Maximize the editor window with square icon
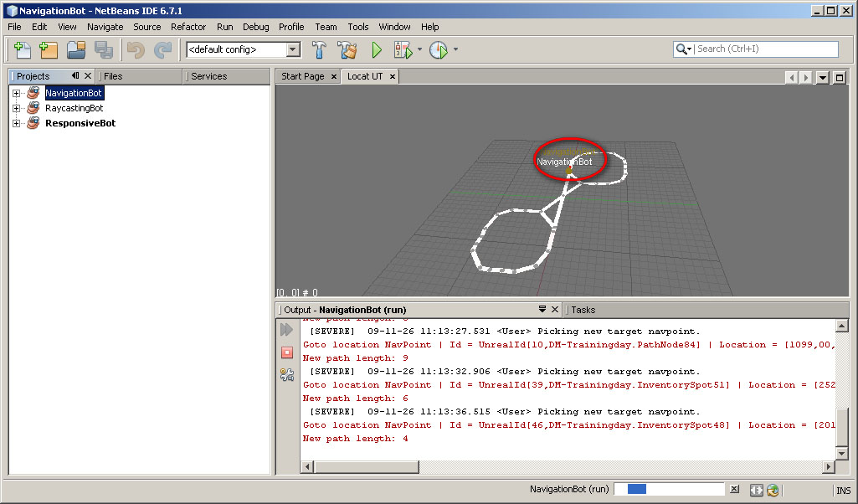 point(840,78)
